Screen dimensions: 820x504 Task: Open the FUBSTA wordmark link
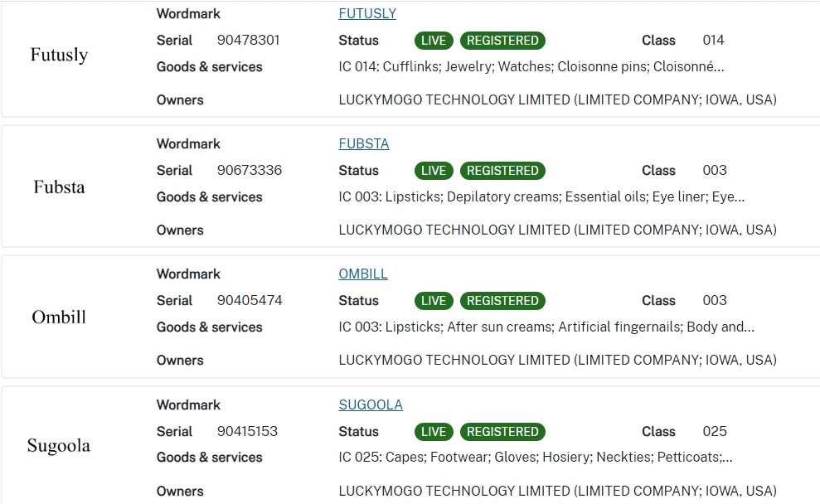click(363, 143)
